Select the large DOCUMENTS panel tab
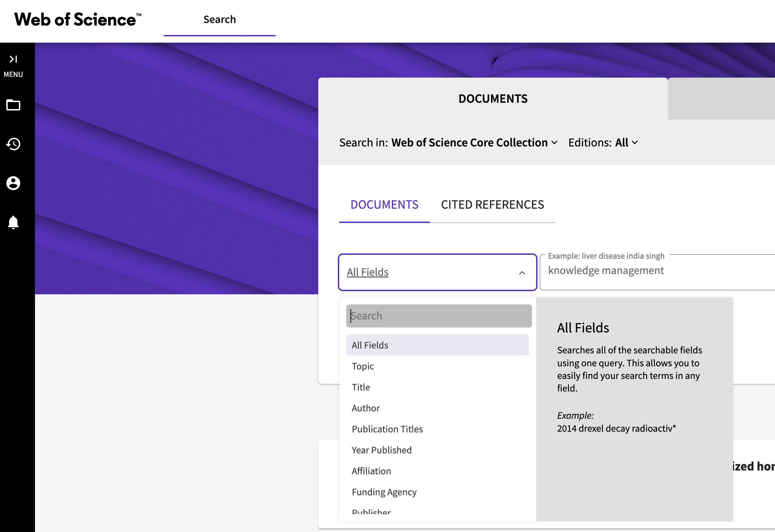 493,99
